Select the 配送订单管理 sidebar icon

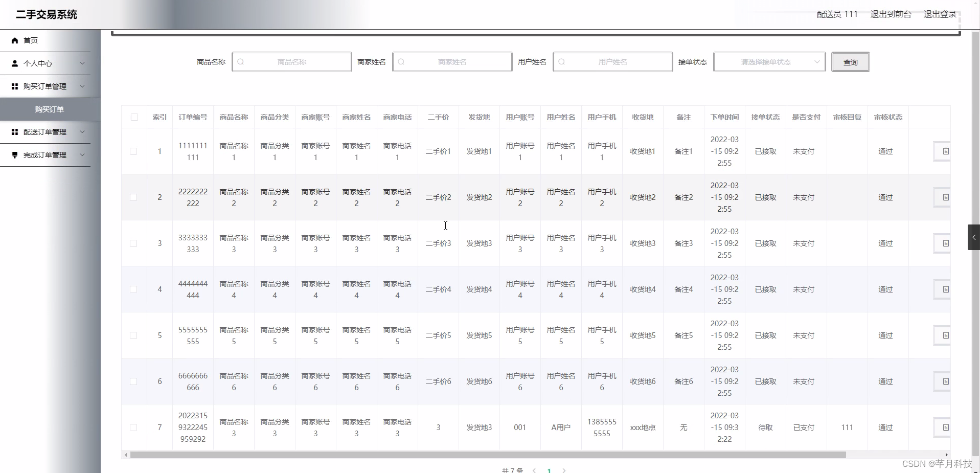15,132
